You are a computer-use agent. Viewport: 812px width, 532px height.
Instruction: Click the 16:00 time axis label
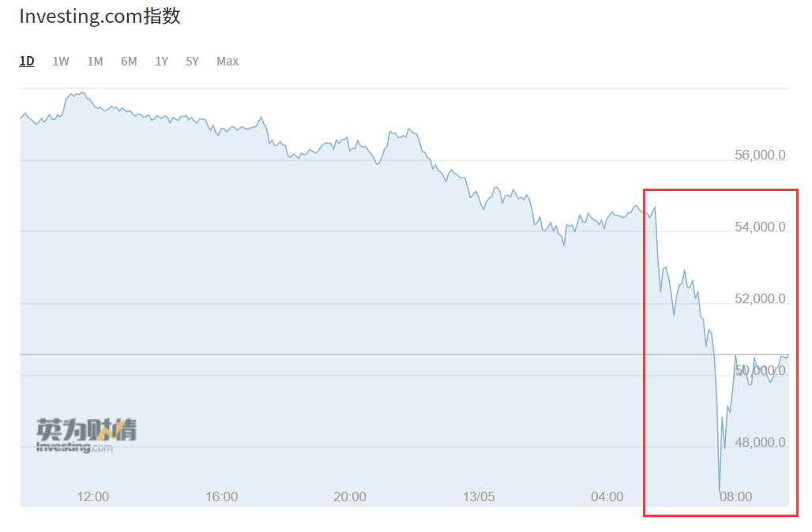pos(222,496)
